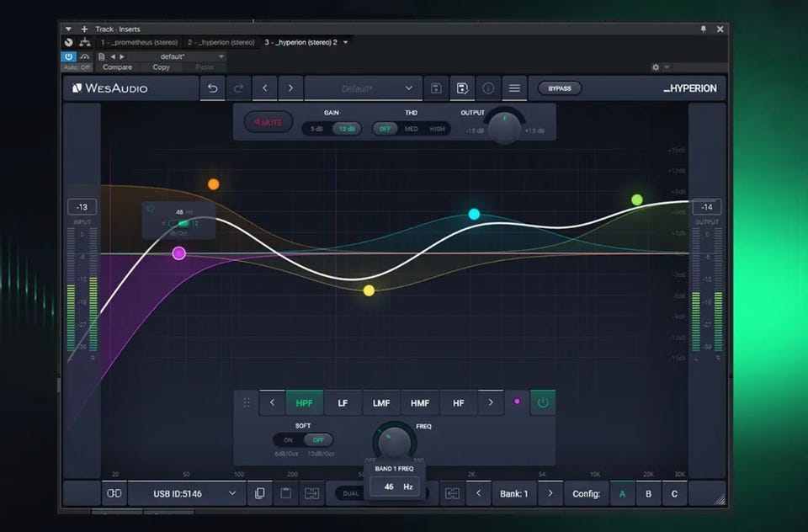Click the Compare button
The height and width of the screenshot is (532, 808).
[x=117, y=67]
